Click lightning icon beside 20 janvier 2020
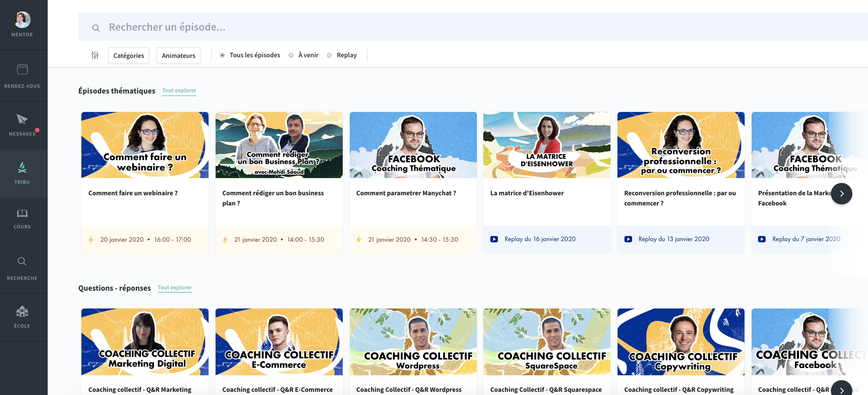The height and width of the screenshot is (395, 868). coord(91,239)
